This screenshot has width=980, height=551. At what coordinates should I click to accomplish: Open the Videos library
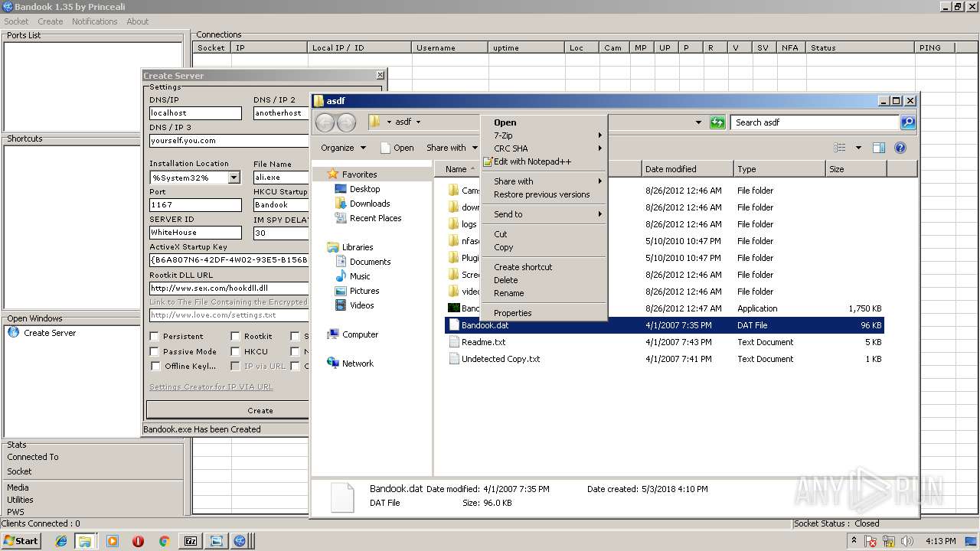click(x=361, y=305)
